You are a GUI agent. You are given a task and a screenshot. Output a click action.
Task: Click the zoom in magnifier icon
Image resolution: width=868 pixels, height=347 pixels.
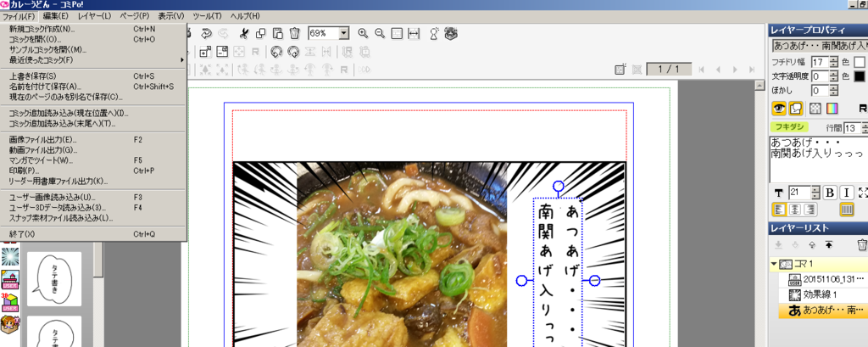pyautogui.click(x=363, y=33)
